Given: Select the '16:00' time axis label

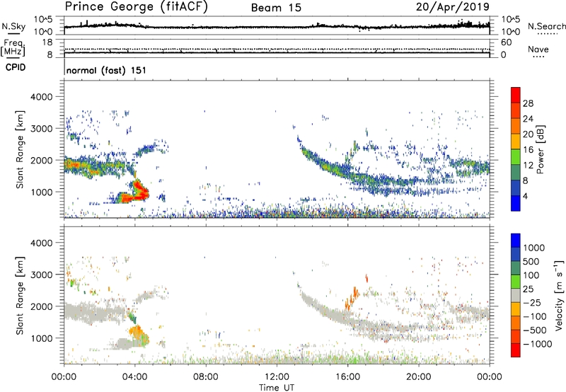Looking at the screenshot, I should point(347,377).
